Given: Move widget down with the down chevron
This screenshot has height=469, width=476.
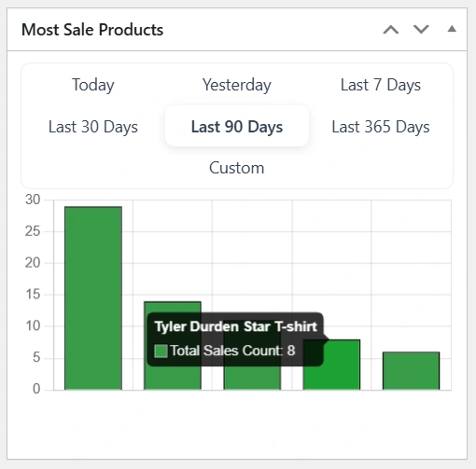Looking at the screenshot, I should tap(421, 30).
